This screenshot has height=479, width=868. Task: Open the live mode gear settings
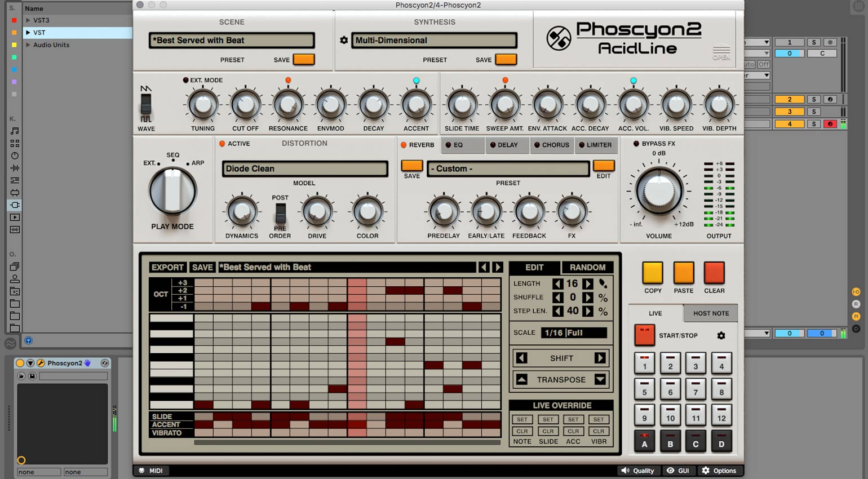coord(721,335)
